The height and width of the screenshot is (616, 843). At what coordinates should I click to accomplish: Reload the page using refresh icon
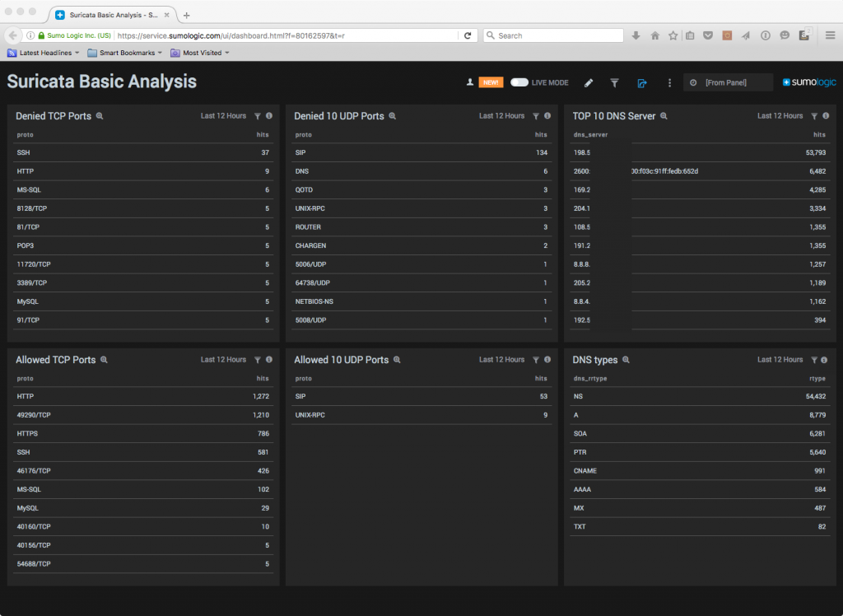click(468, 35)
